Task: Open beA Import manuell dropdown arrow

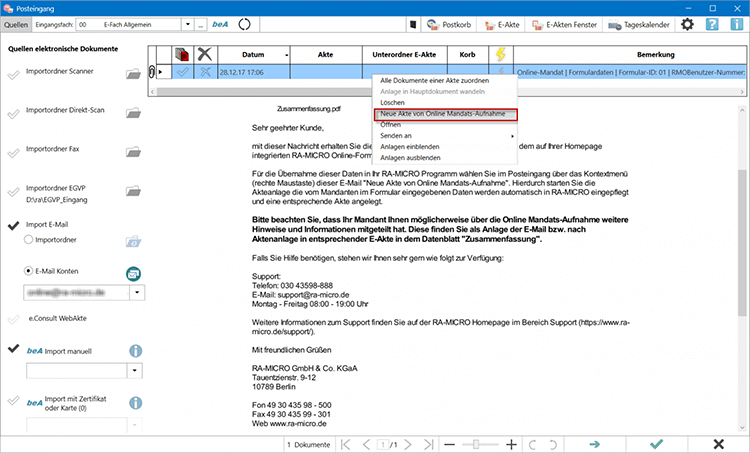Action: (134, 370)
